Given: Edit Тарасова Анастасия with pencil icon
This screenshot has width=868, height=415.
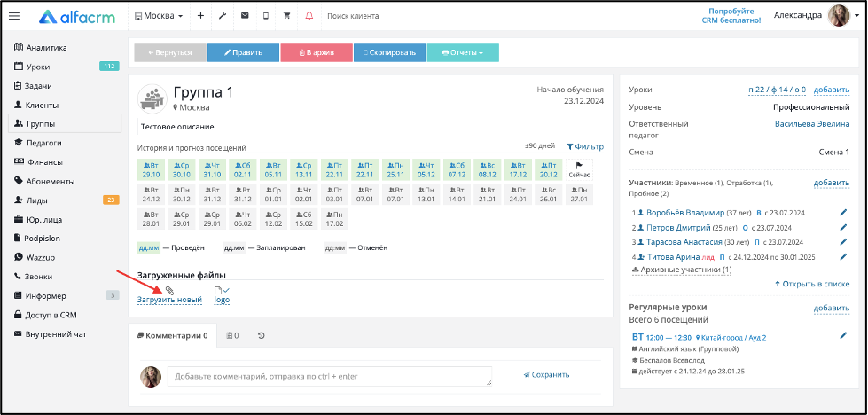Looking at the screenshot, I should (x=844, y=242).
